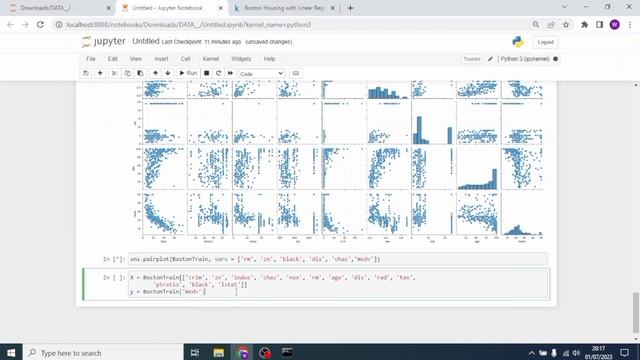Click the taskbar search box
Image resolution: width=640 pixels, height=360 pixels.
pyautogui.click(x=103, y=353)
